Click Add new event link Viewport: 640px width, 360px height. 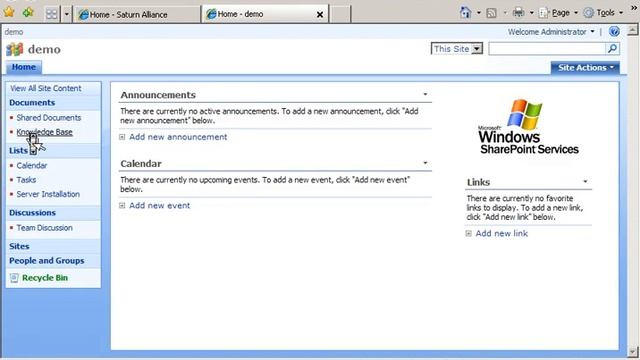pos(160,206)
